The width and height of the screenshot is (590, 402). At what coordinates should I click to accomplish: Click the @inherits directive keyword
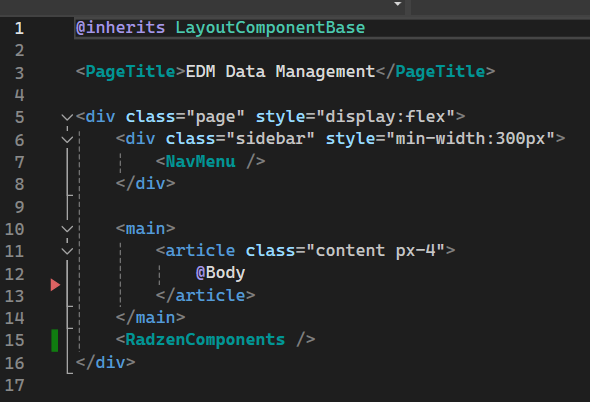(120, 27)
